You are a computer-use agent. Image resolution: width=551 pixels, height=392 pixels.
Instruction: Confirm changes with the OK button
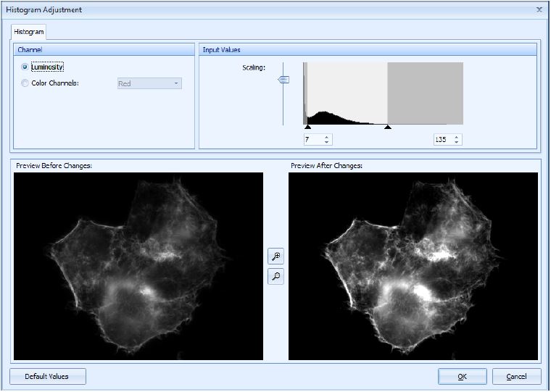coord(462,377)
